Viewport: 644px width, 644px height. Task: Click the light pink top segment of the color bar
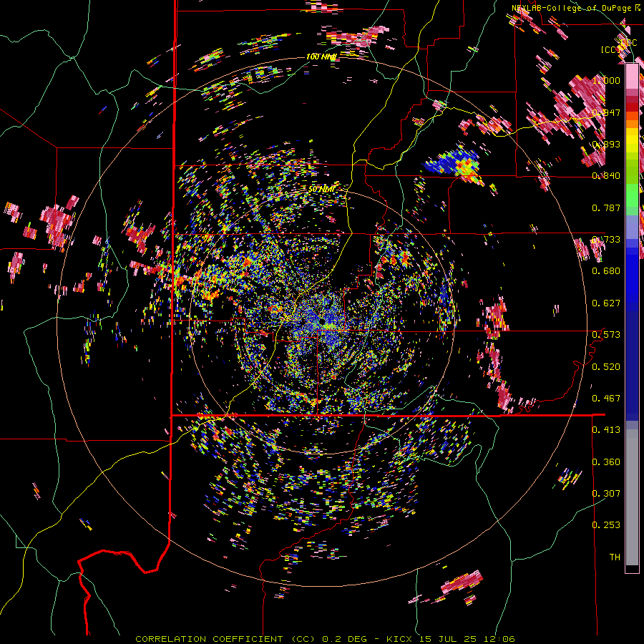tap(632, 77)
